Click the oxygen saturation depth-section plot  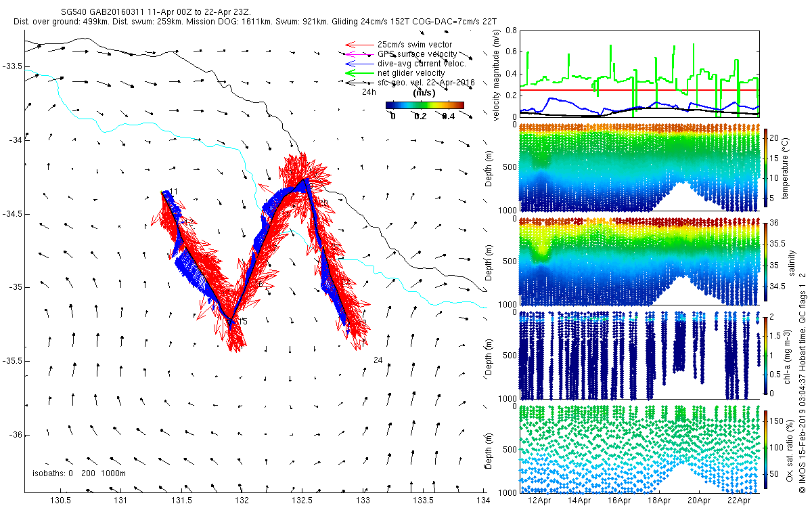(639, 448)
